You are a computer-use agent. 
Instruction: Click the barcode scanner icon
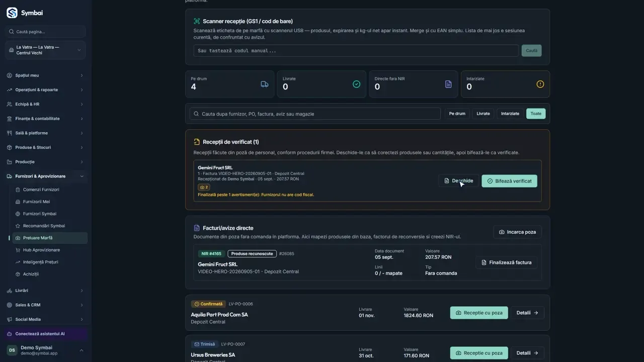coord(197,21)
